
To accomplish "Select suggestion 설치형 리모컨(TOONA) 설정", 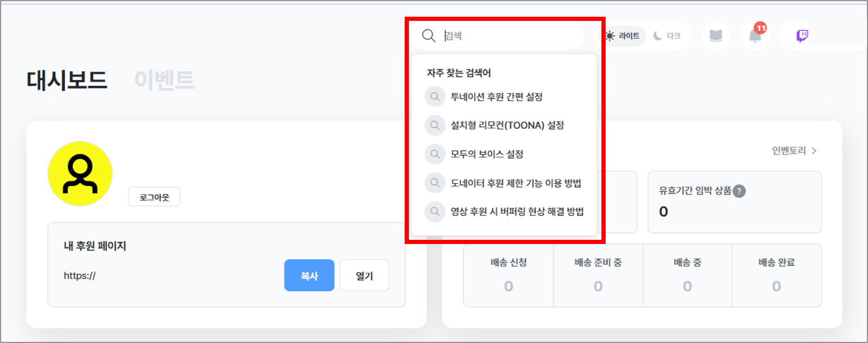I will point(507,125).
